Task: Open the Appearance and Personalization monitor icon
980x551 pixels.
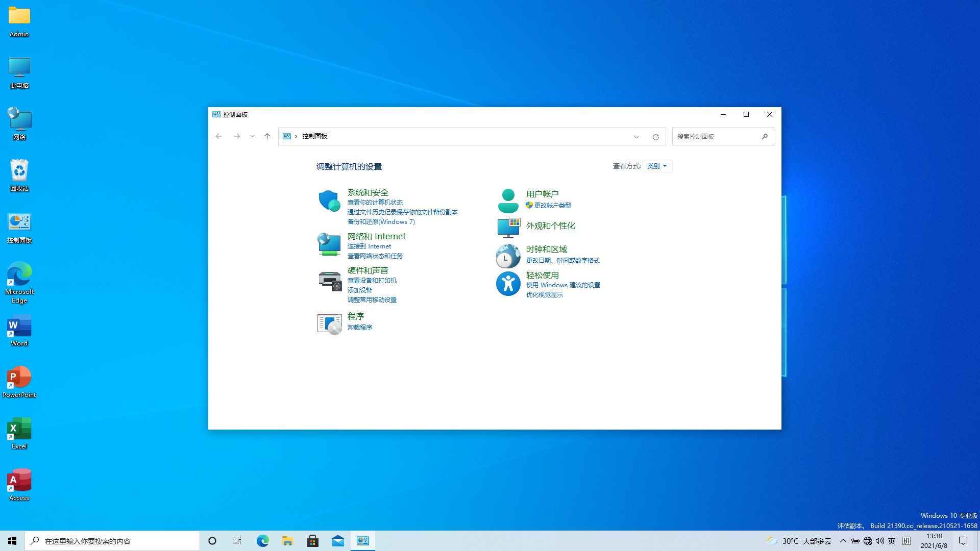Action: click(508, 227)
